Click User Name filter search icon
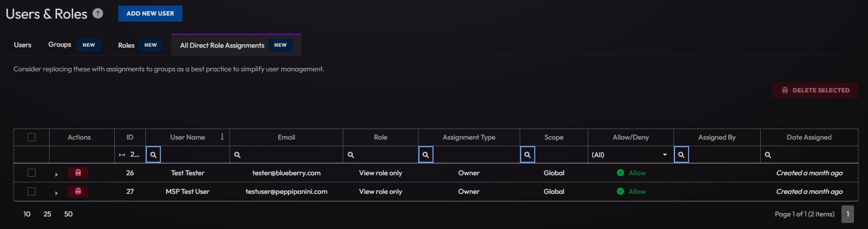 pos(153,155)
